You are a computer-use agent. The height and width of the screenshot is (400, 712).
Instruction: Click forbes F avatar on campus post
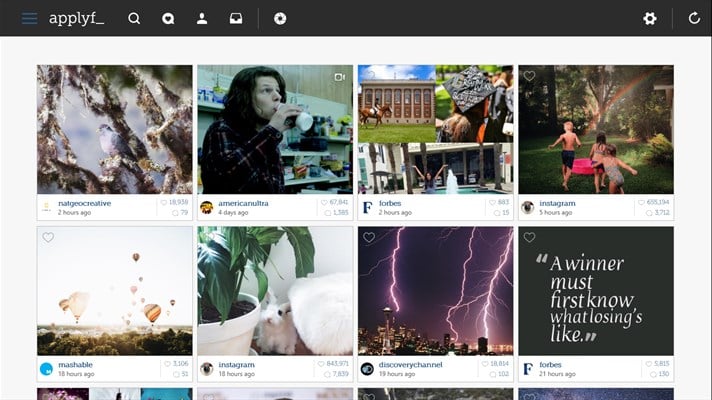[367, 207]
